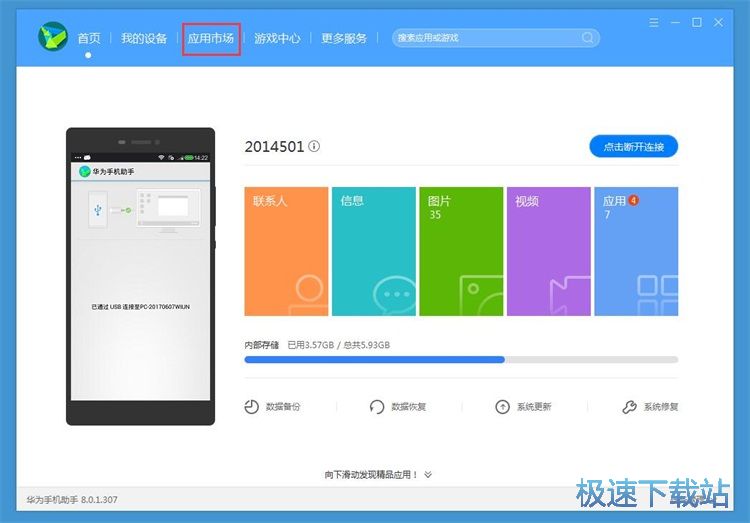Open the 应用市场 app market tab
The width and height of the screenshot is (750, 523).
pos(210,38)
